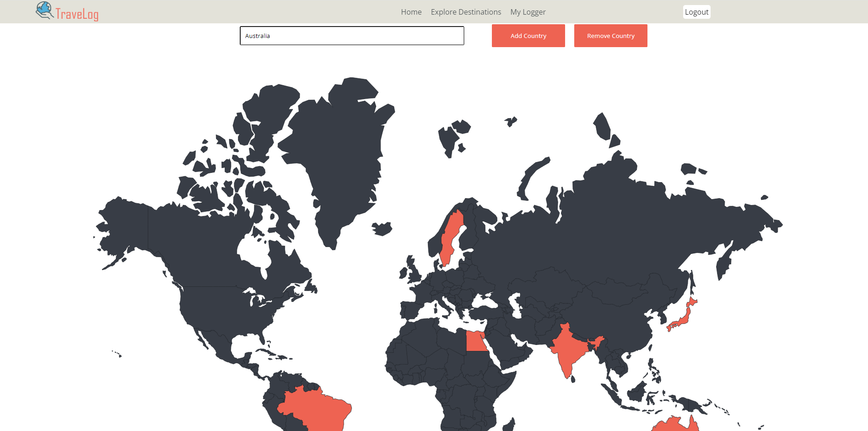
Task: Click the Add Country button
Action: [528, 36]
